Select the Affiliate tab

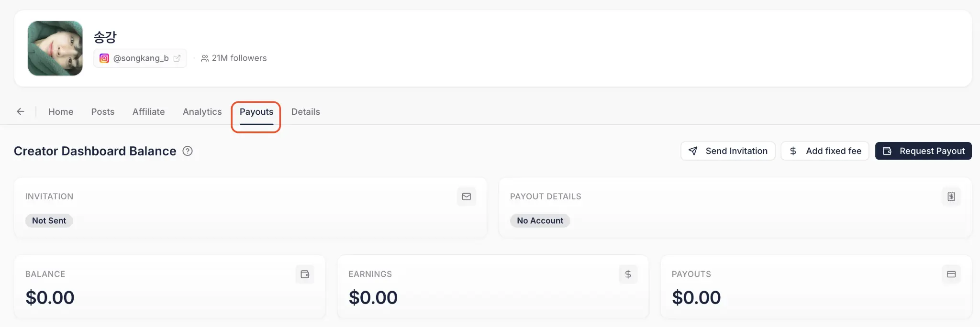pos(148,111)
